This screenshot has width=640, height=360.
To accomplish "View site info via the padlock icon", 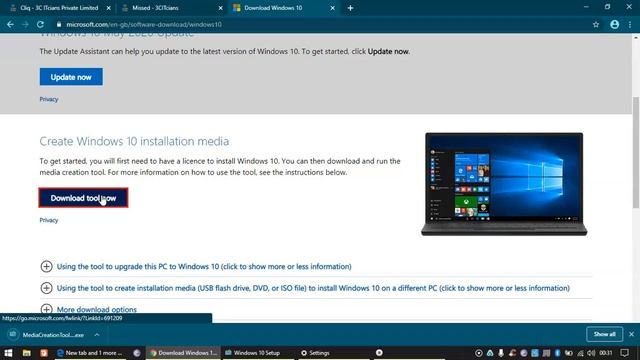I will click(x=59, y=24).
